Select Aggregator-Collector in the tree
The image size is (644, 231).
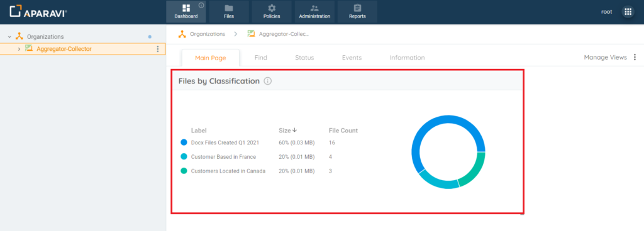(x=64, y=49)
